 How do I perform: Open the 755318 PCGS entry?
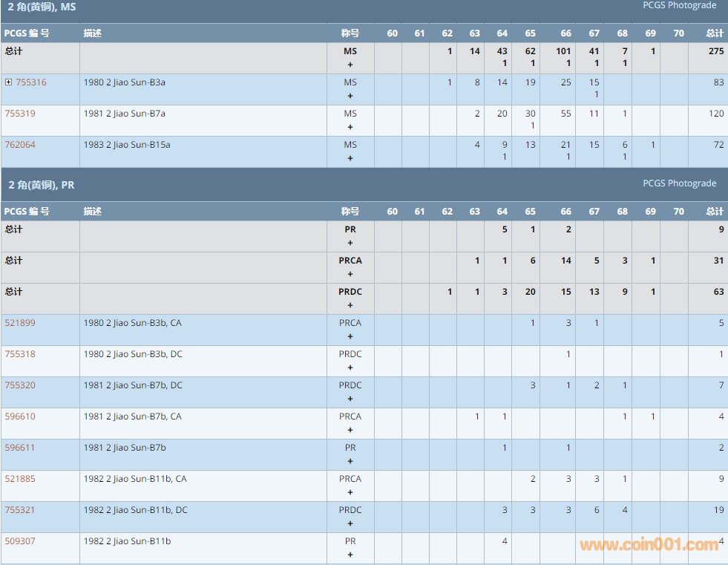(20, 354)
